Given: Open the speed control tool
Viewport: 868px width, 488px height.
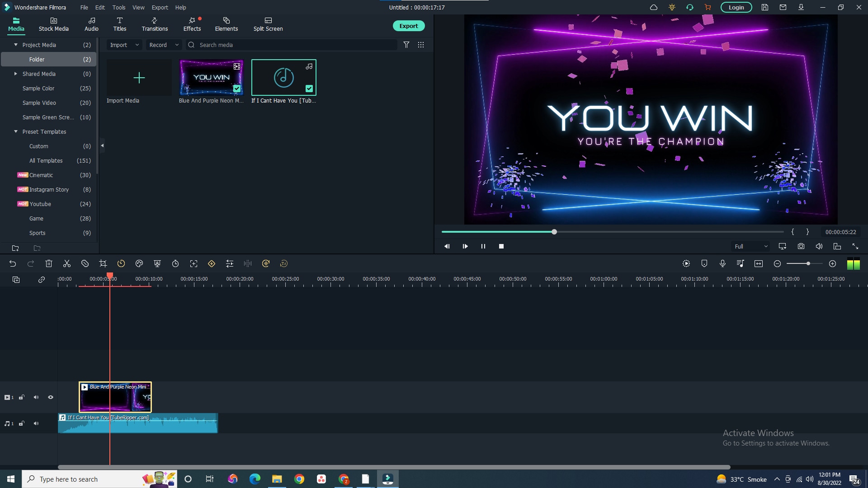Looking at the screenshot, I should click(x=121, y=263).
